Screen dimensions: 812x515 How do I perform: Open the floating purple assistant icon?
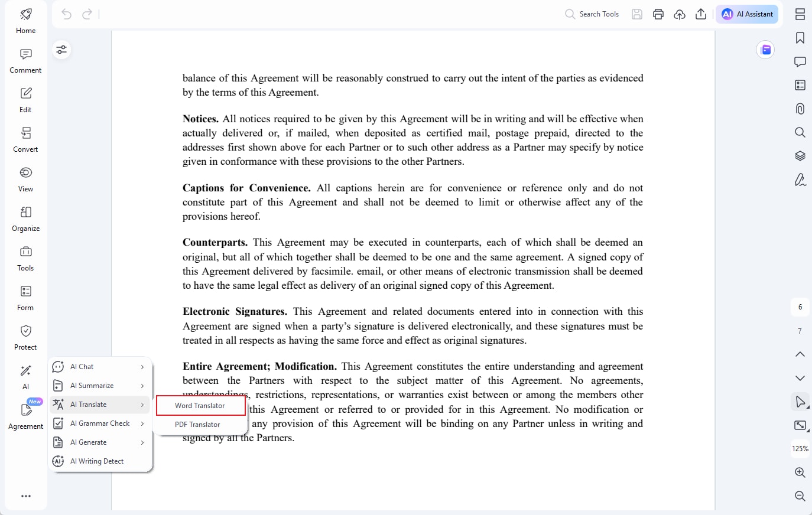(x=766, y=50)
